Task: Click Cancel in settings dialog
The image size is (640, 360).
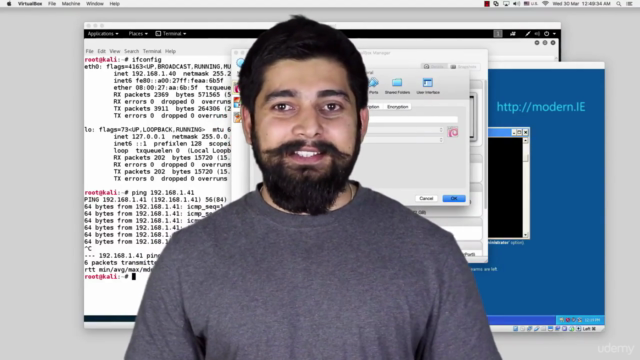Action: click(x=426, y=198)
